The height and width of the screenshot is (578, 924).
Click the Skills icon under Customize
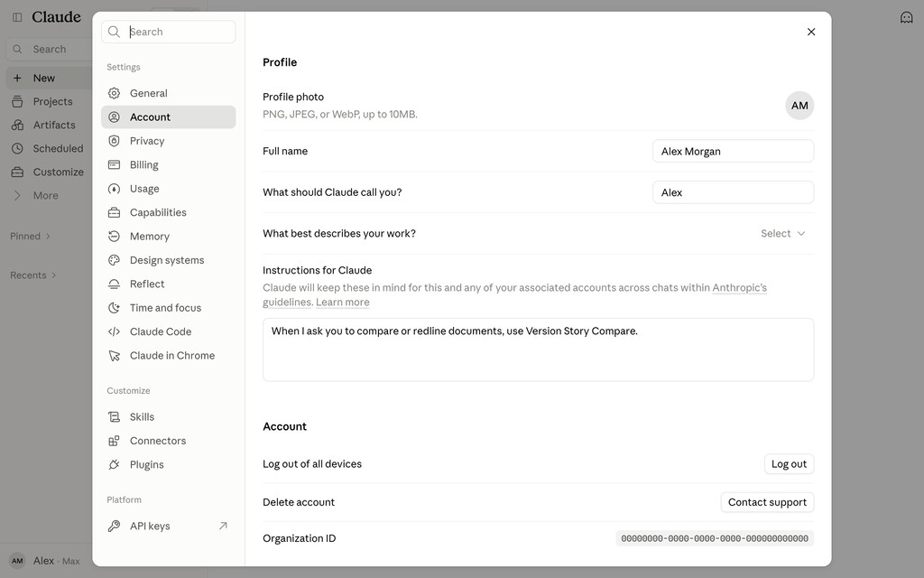coord(114,417)
